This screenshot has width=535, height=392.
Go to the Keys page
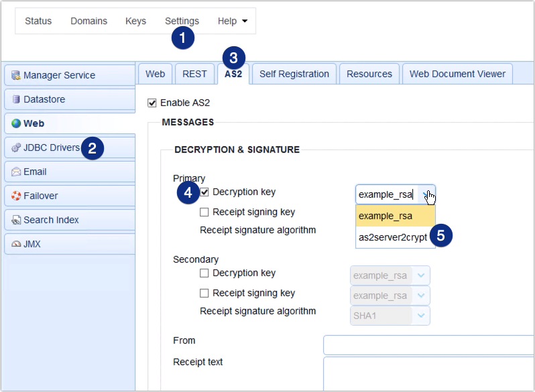(x=135, y=21)
